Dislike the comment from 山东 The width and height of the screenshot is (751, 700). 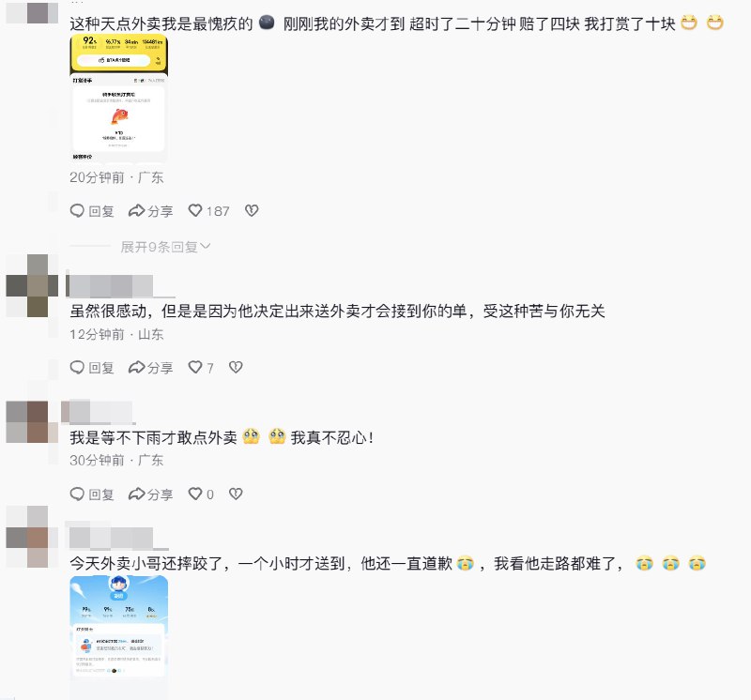click(x=236, y=367)
